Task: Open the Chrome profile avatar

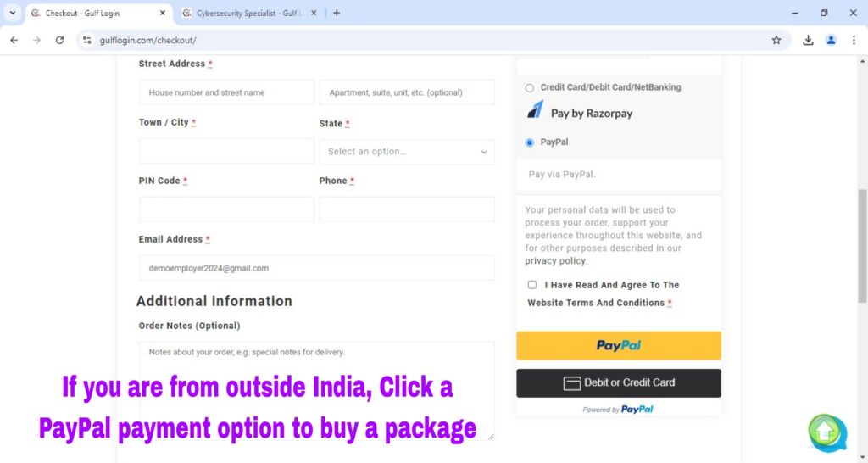Action: [831, 40]
